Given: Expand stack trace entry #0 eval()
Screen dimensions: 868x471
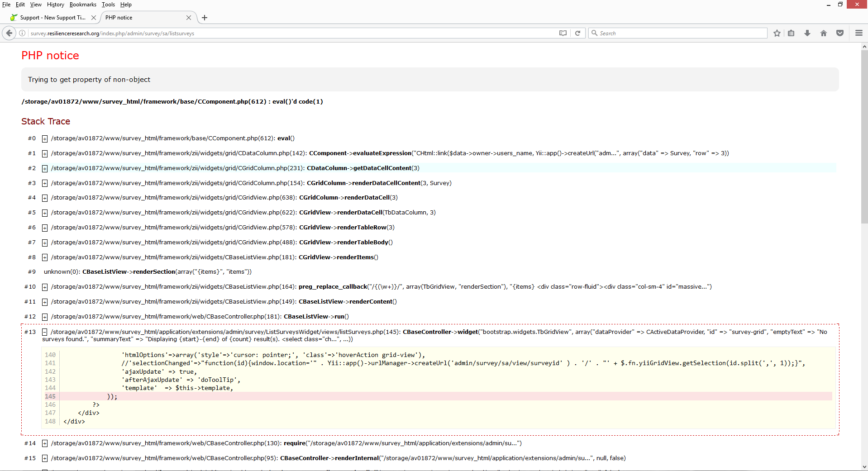Looking at the screenshot, I should (x=45, y=138).
